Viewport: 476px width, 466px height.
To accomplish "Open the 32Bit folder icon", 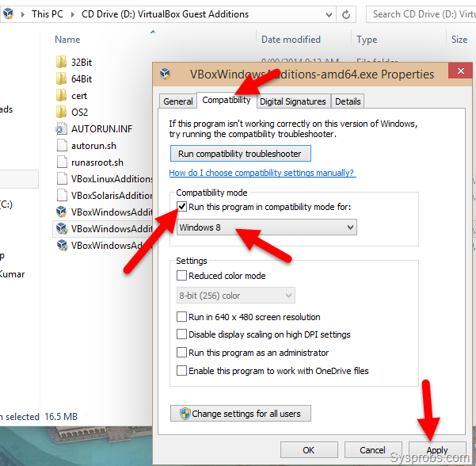I will click(61, 62).
